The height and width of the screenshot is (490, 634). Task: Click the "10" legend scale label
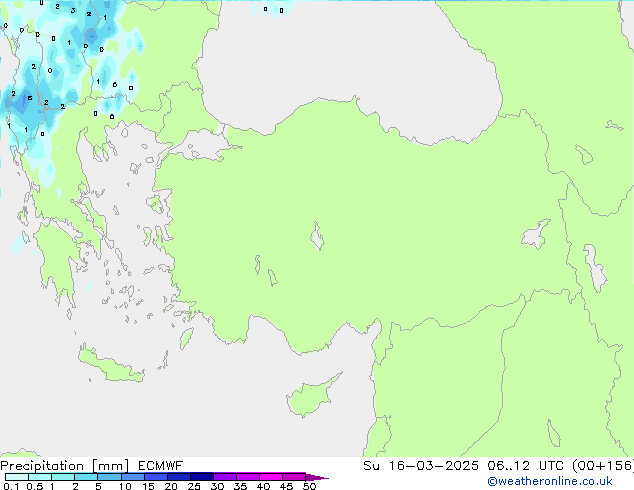point(125,486)
